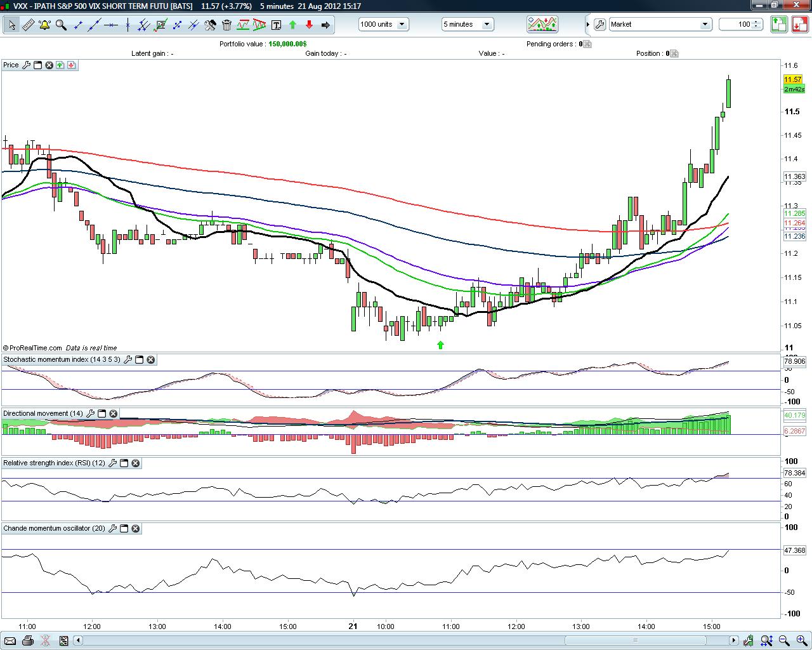Cancel pending orders using the X icon
The image size is (812, 650).
tap(587, 44)
